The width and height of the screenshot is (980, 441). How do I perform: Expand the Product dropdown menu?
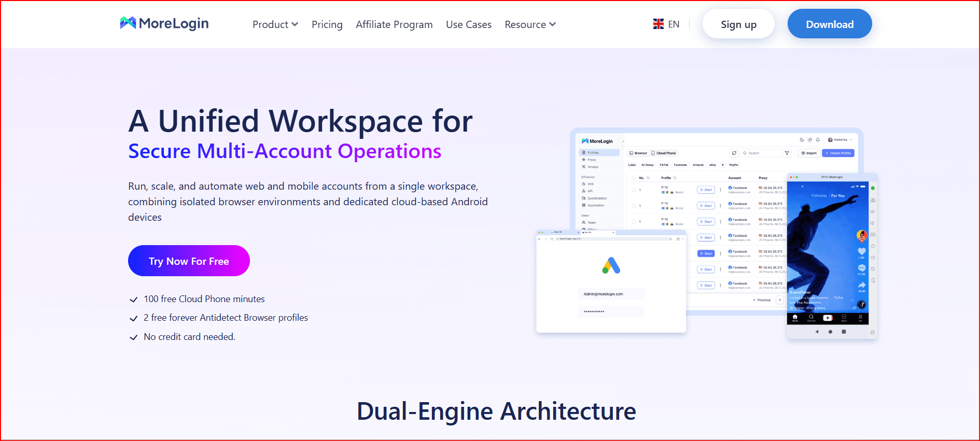pos(275,24)
